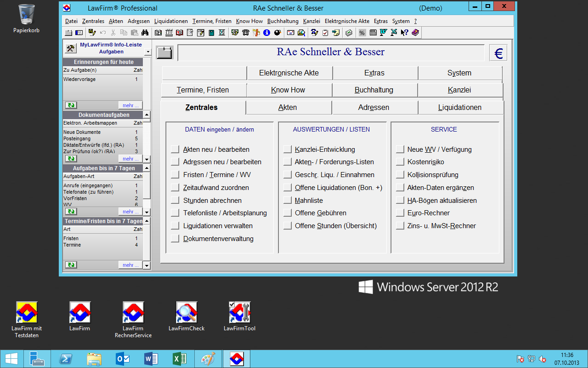
Task: Click the Word toolbar icon in LawFirm
Action: 383,33
